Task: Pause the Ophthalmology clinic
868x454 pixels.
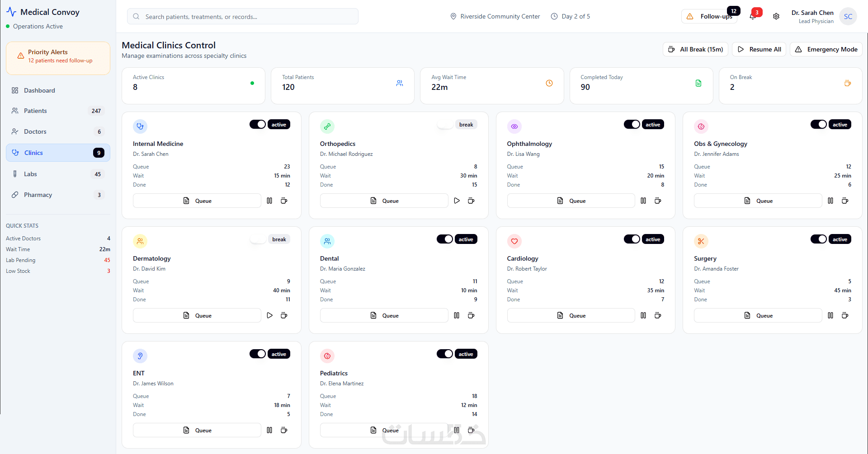Action: [x=643, y=201]
